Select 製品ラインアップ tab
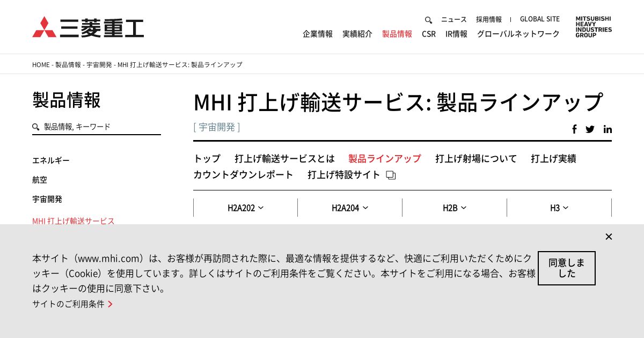Image resolution: width=644 pixels, height=338 pixels. coord(385,159)
